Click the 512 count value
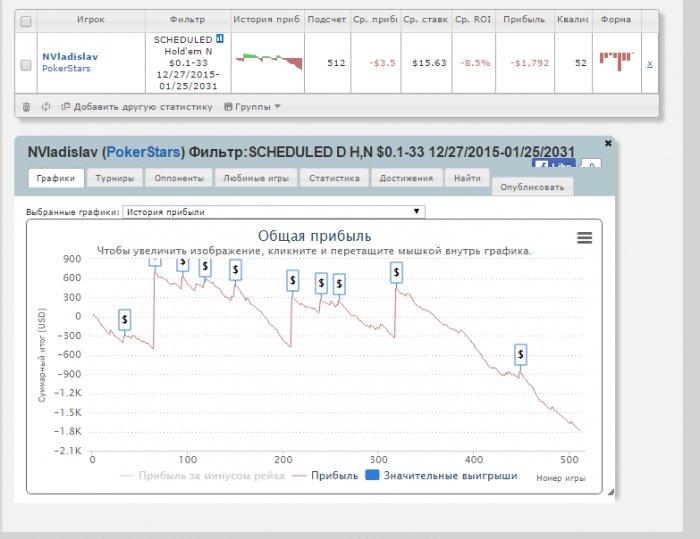Viewport: 700px width, 539px height. click(x=336, y=63)
